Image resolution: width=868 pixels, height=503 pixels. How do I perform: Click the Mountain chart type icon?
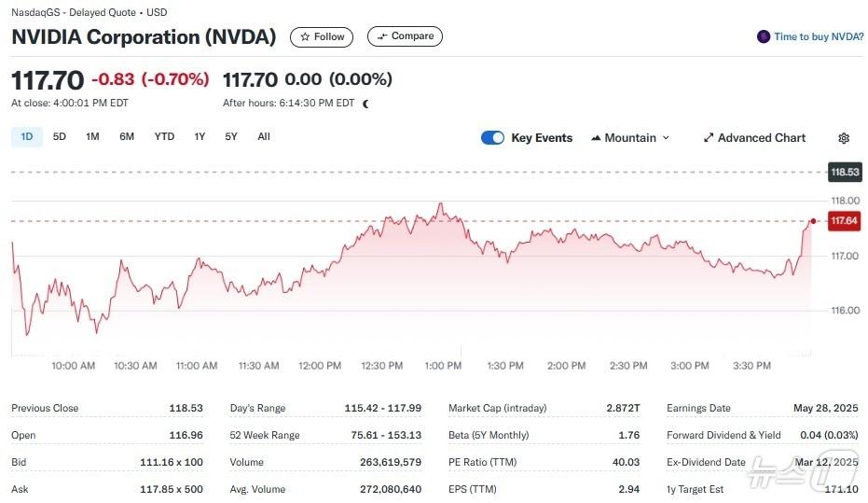tap(596, 138)
